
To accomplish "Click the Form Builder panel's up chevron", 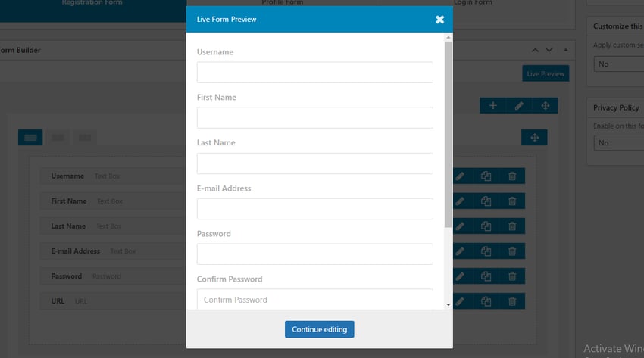I will [x=536, y=51].
